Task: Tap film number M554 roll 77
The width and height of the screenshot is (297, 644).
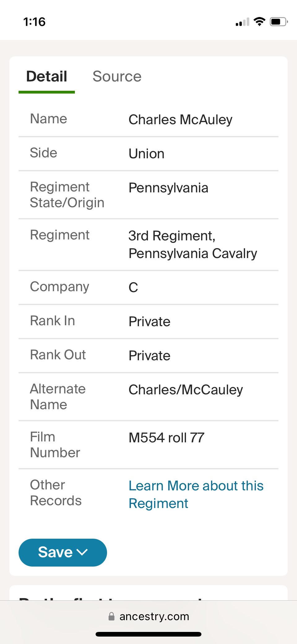Action: tap(166, 438)
